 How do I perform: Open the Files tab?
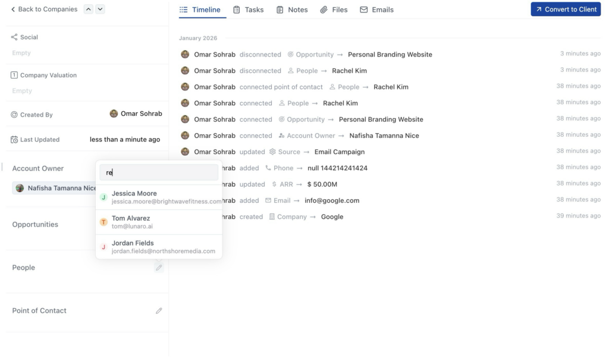334,10
